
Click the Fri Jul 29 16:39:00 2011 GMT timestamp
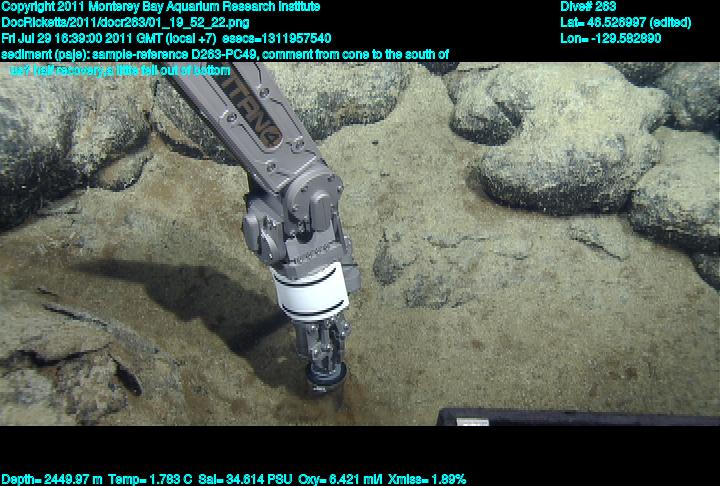pos(109,38)
